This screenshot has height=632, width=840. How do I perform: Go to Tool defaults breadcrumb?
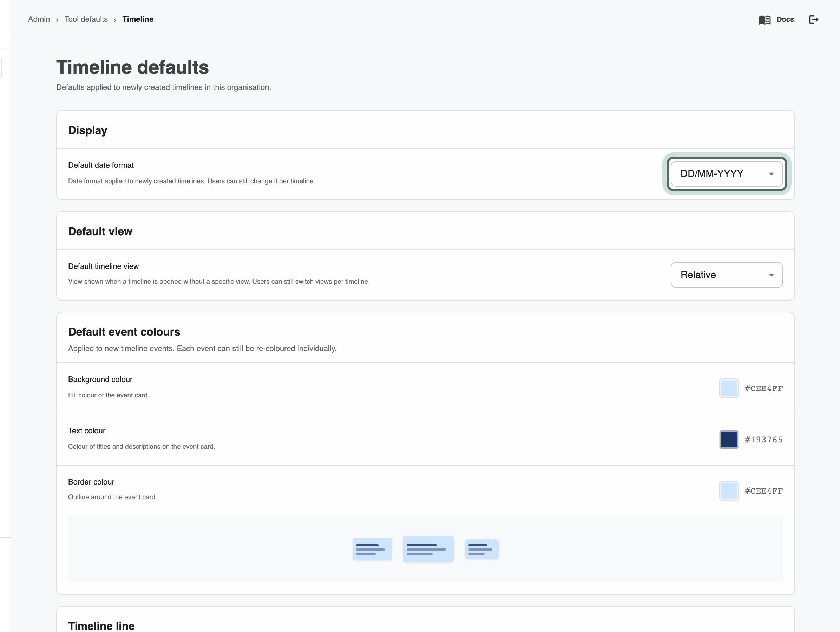[x=86, y=19]
